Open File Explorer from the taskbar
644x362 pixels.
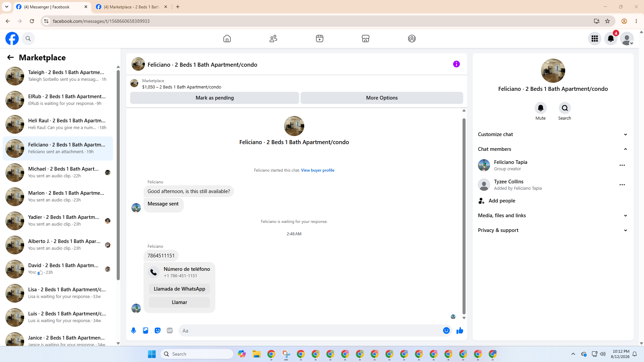click(257, 354)
